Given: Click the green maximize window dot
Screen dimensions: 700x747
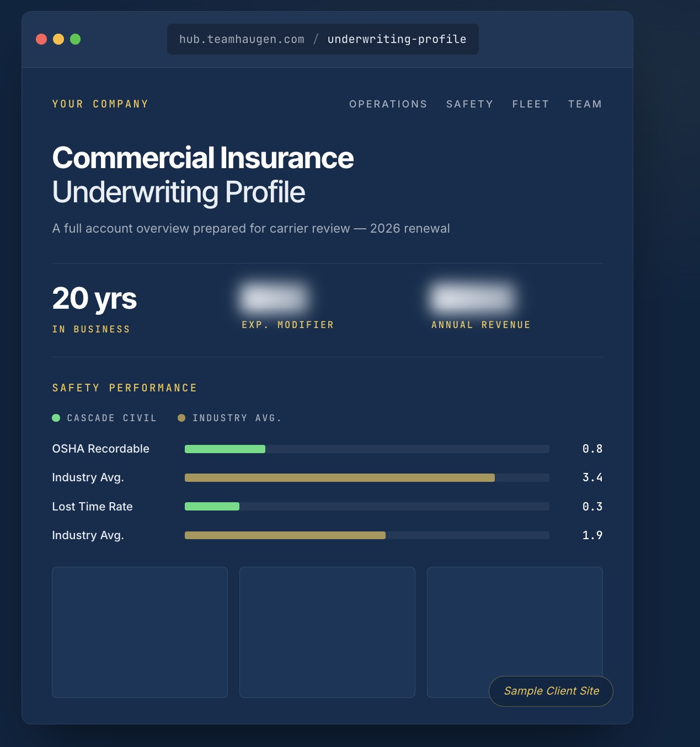Looking at the screenshot, I should coord(76,39).
